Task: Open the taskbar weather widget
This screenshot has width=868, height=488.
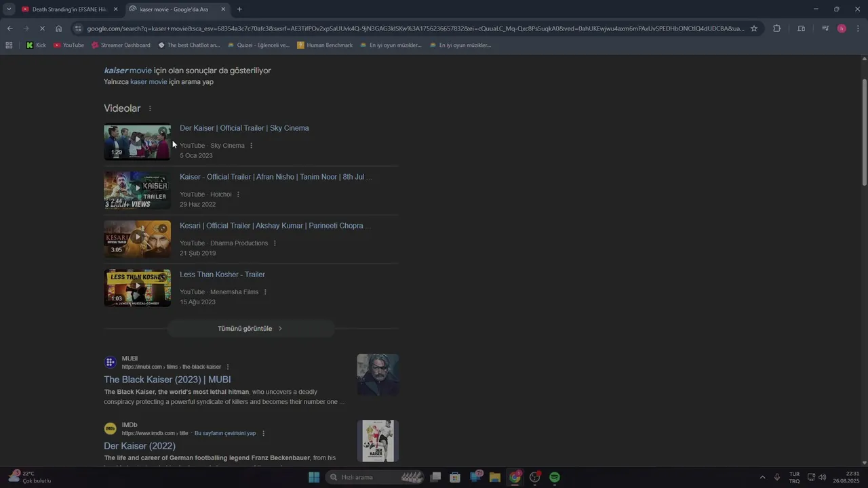Action: point(30,477)
